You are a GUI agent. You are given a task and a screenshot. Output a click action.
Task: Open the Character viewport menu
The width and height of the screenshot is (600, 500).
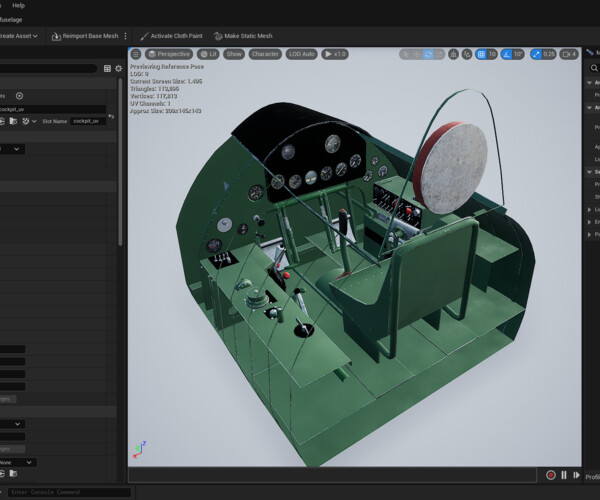(x=265, y=54)
